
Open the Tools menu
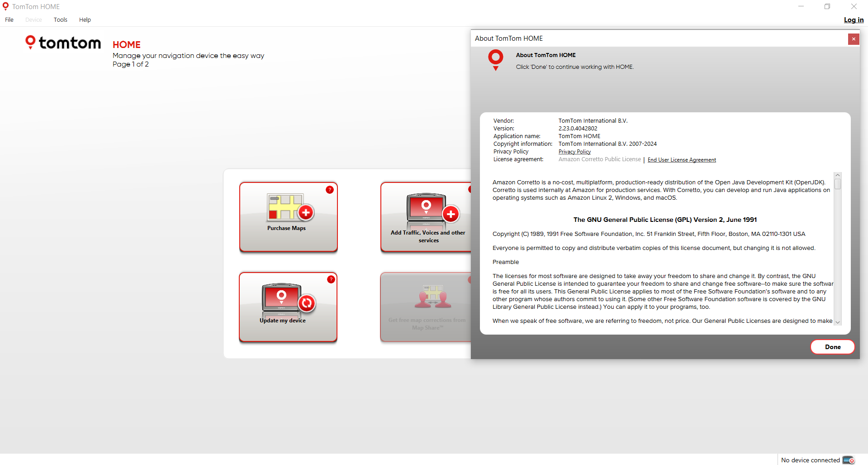[x=60, y=19]
